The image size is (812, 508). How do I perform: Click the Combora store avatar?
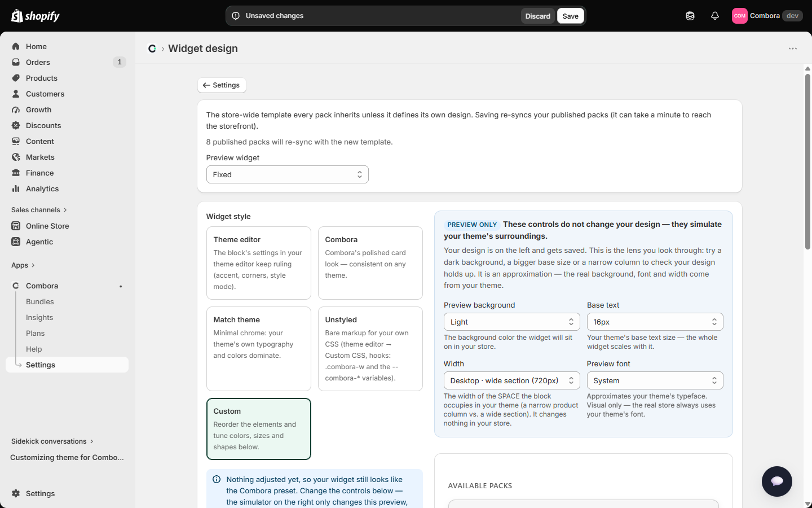pyautogui.click(x=740, y=16)
